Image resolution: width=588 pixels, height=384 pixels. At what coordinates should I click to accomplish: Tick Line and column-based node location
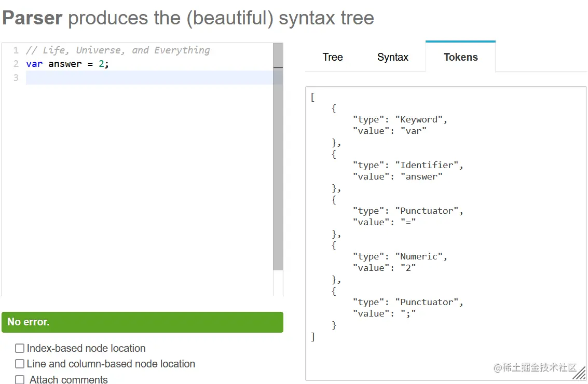[20, 364]
